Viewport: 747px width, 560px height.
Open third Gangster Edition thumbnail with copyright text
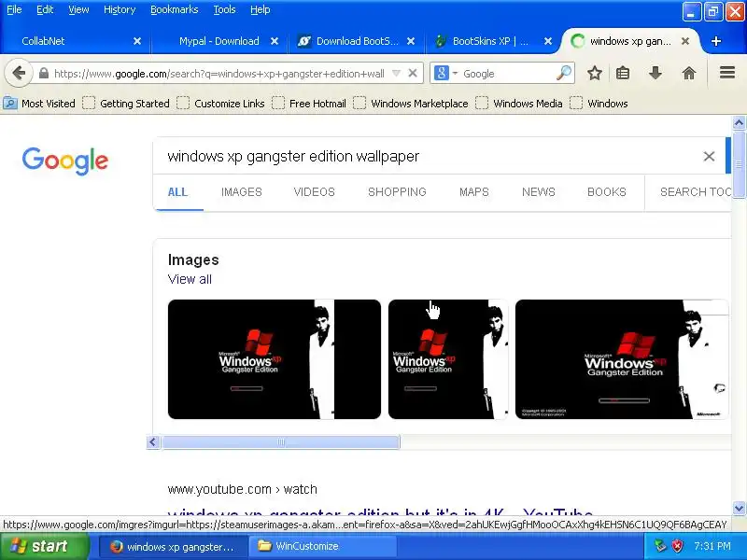pyautogui.click(x=622, y=359)
